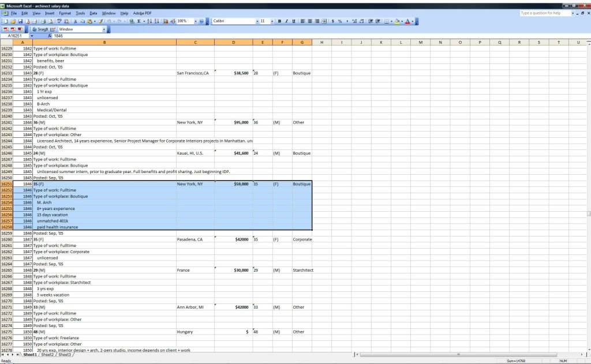Open the Chart Wizard icon
The height and width of the screenshot is (364, 591).
166,21
